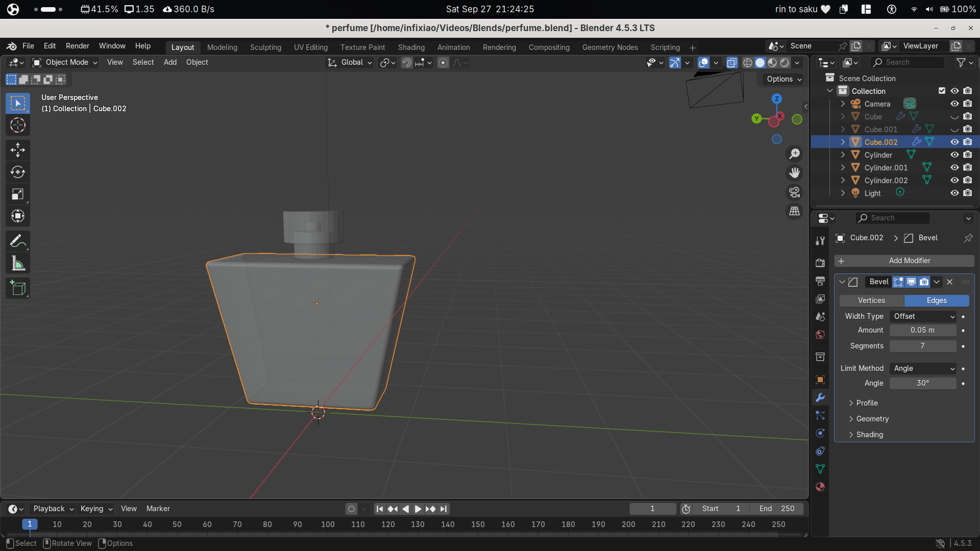
Task: Toggle camera view icon in viewport
Action: click(x=794, y=192)
